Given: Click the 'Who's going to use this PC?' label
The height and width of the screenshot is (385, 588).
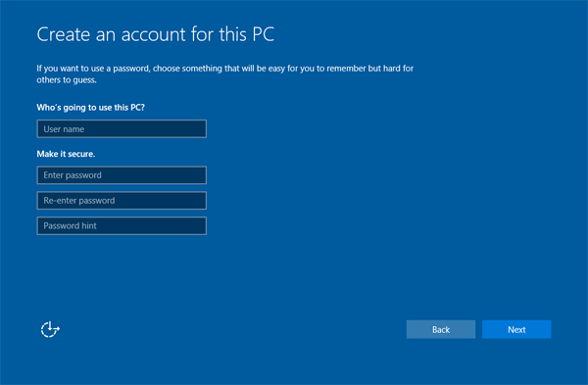Looking at the screenshot, I should (90, 108).
